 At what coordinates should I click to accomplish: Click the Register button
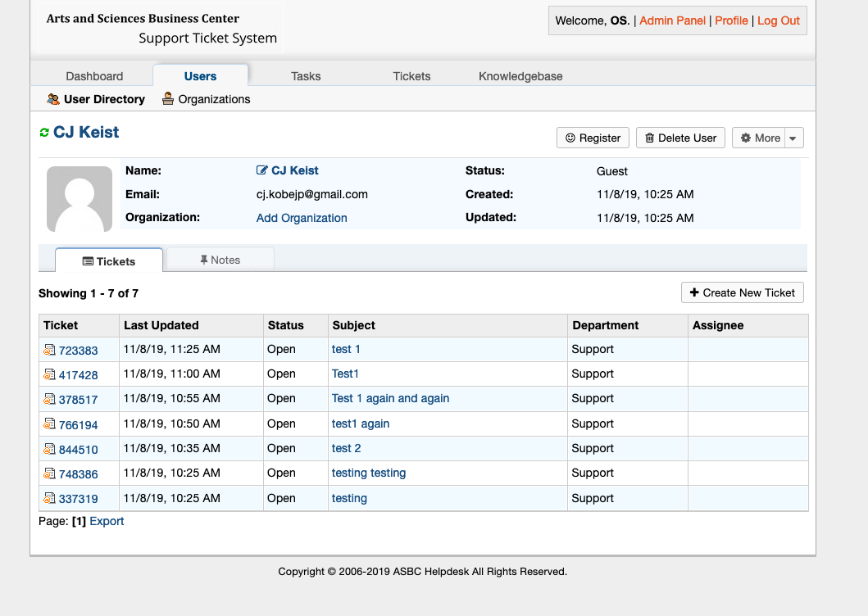pos(593,138)
